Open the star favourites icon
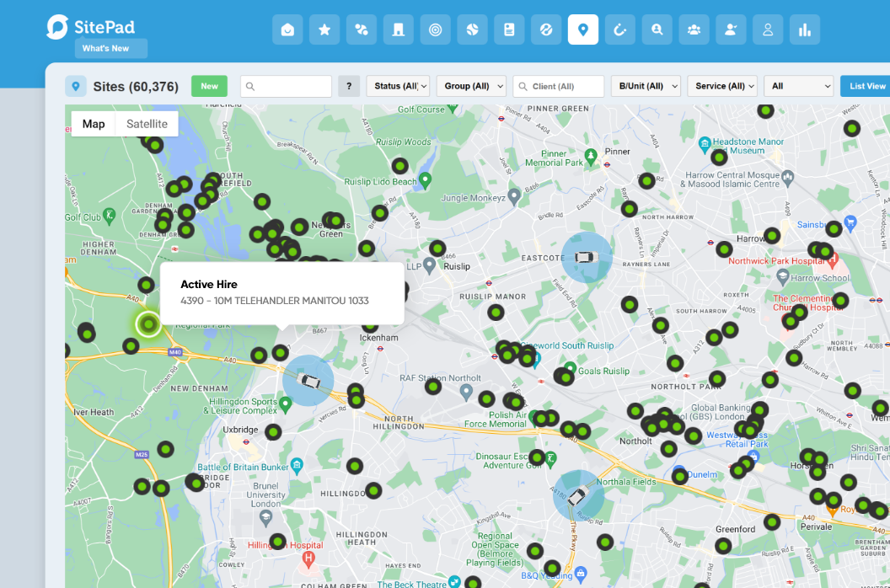This screenshot has width=890, height=588. tap(324, 29)
